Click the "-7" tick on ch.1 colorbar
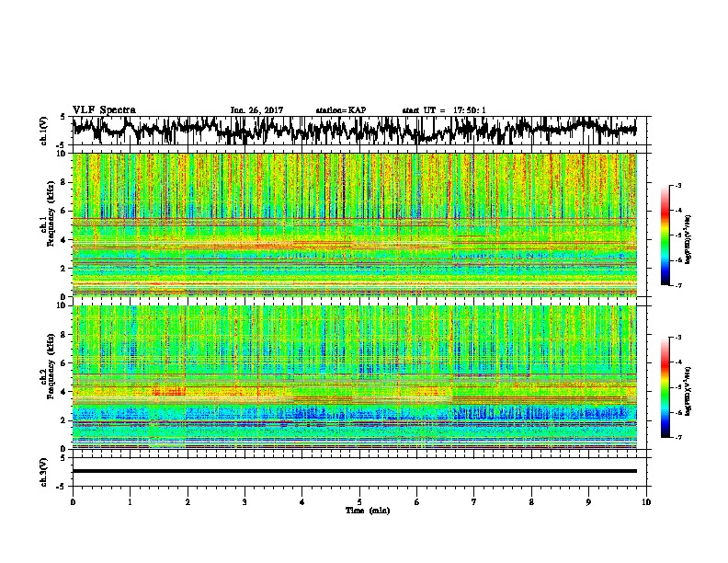 tap(678, 285)
